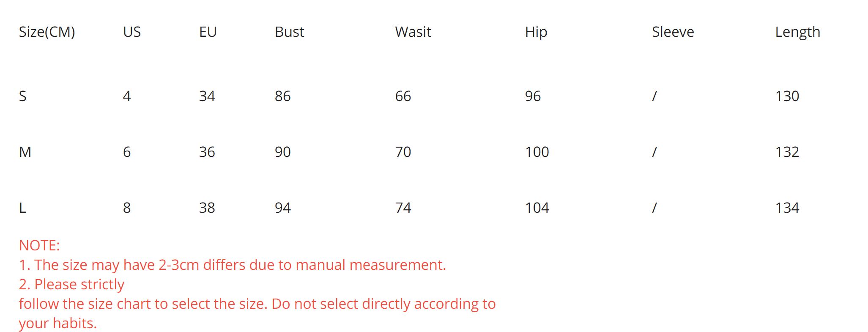
Task: Click the Hip column header
Action: pyautogui.click(x=536, y=32)
